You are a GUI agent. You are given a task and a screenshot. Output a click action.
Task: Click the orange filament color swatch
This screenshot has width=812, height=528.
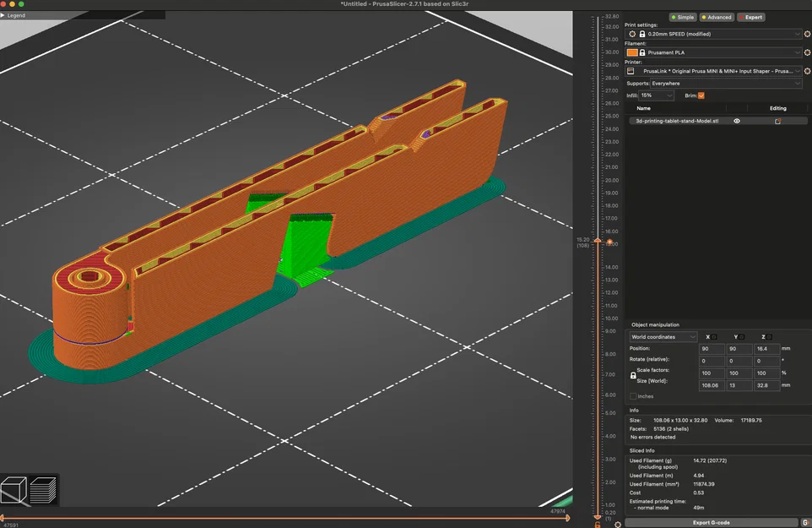631,52
